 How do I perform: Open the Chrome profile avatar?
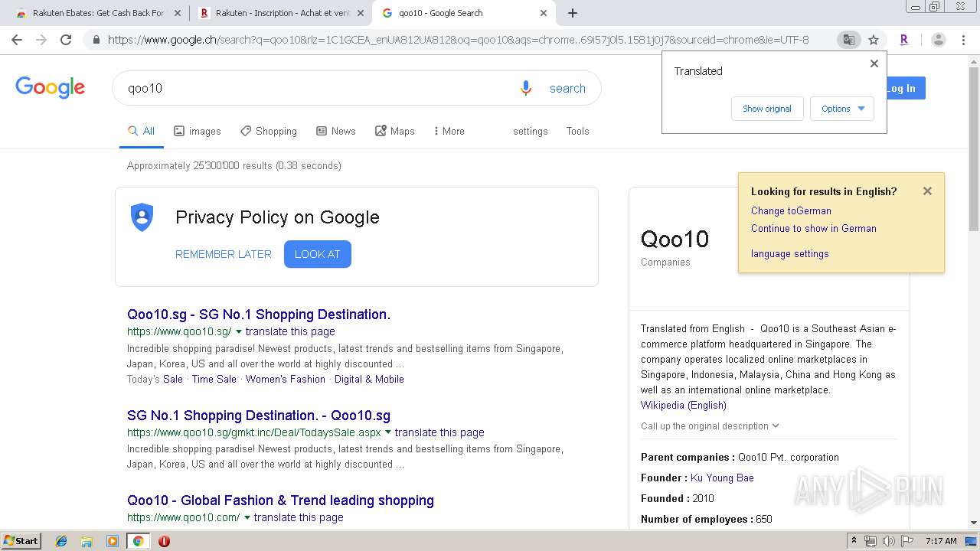pyautogui.click(x=938, y=40)
